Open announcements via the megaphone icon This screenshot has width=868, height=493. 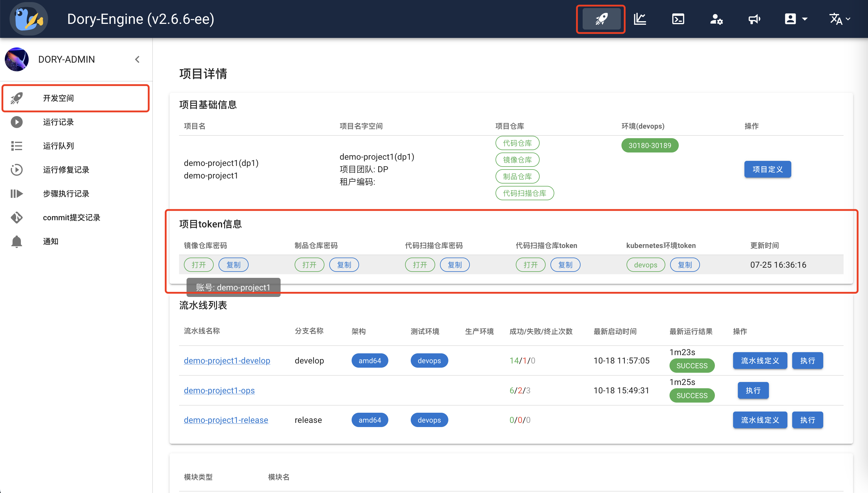754,19
